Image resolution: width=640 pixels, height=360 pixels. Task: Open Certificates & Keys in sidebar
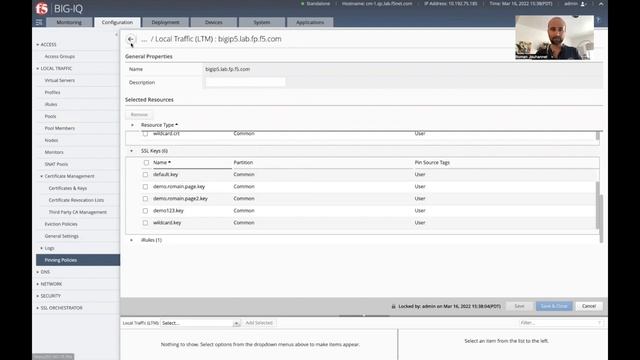tap(68, 188)
